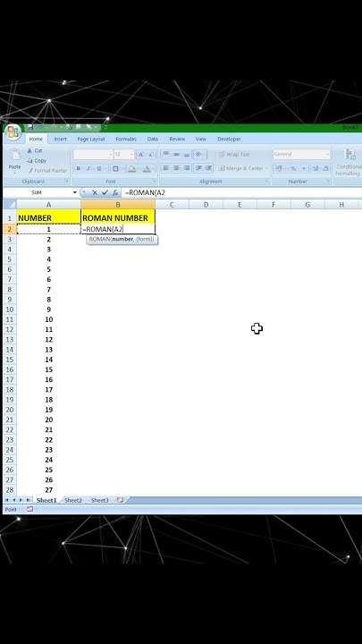Click into the formula bar

[x=242, y=192]
